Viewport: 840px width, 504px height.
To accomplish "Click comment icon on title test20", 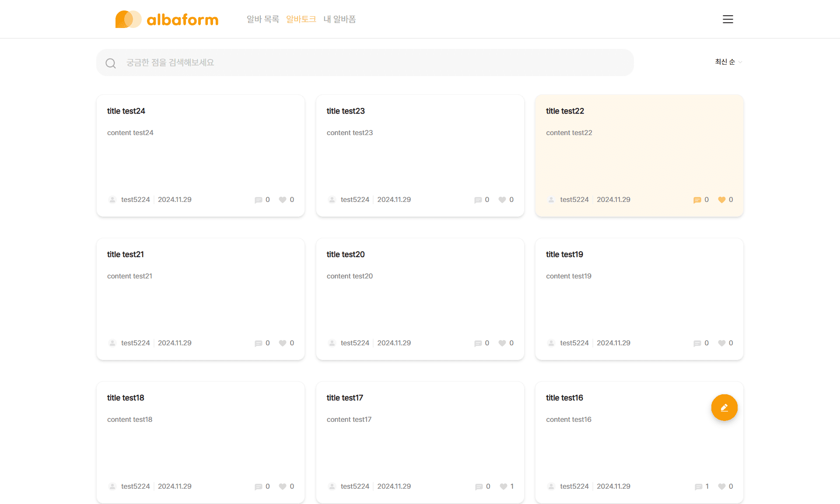I will point(478,343).
